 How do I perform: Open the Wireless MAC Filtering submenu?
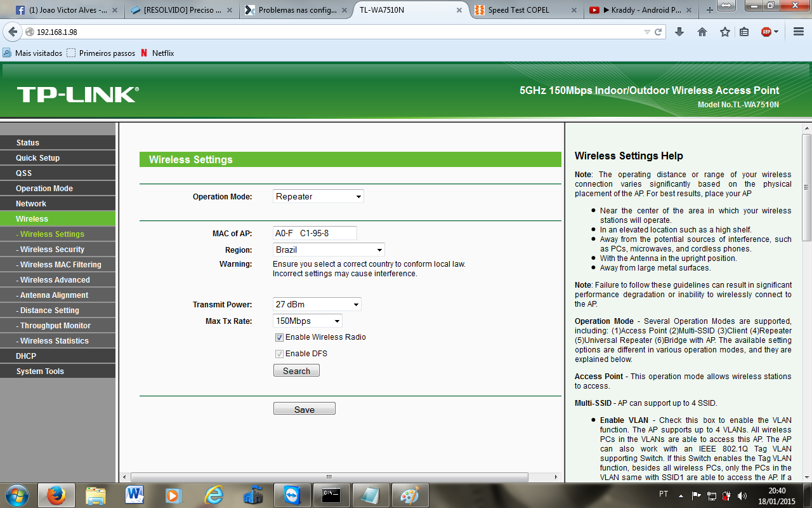tap(58, 265)
